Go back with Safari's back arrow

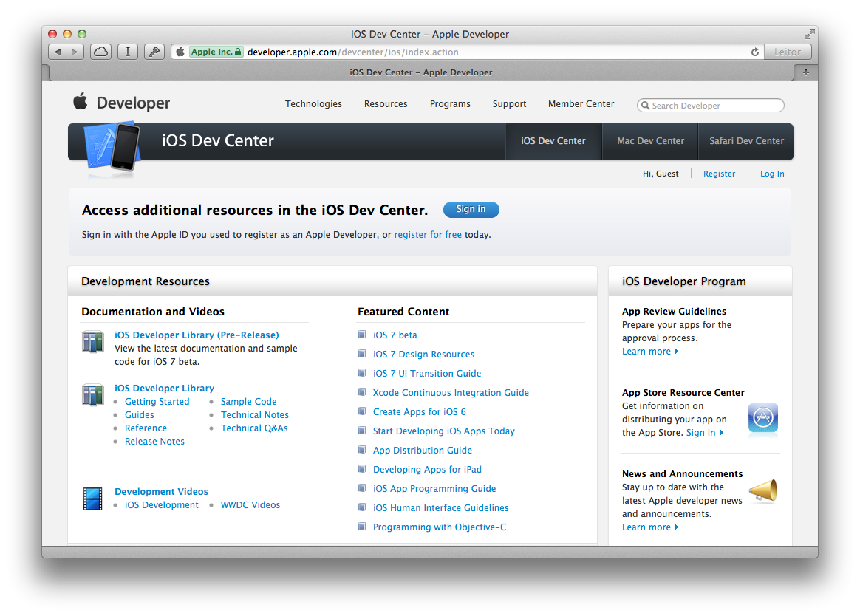pyautogui.click(x=57, y=52)
